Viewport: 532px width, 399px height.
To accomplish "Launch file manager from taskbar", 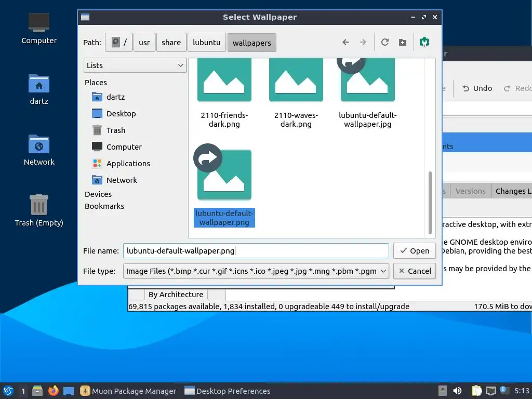I will pyautogui.click(x=37, y=391).
